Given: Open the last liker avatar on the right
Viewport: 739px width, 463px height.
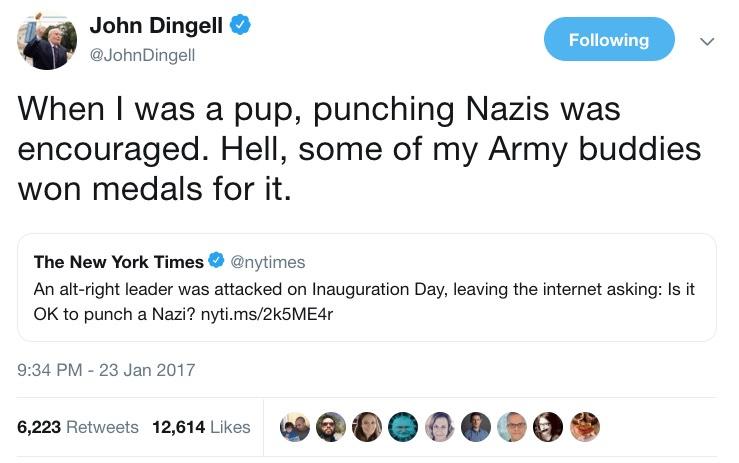Looking at the screenshot, I should [x=585, y=427].
